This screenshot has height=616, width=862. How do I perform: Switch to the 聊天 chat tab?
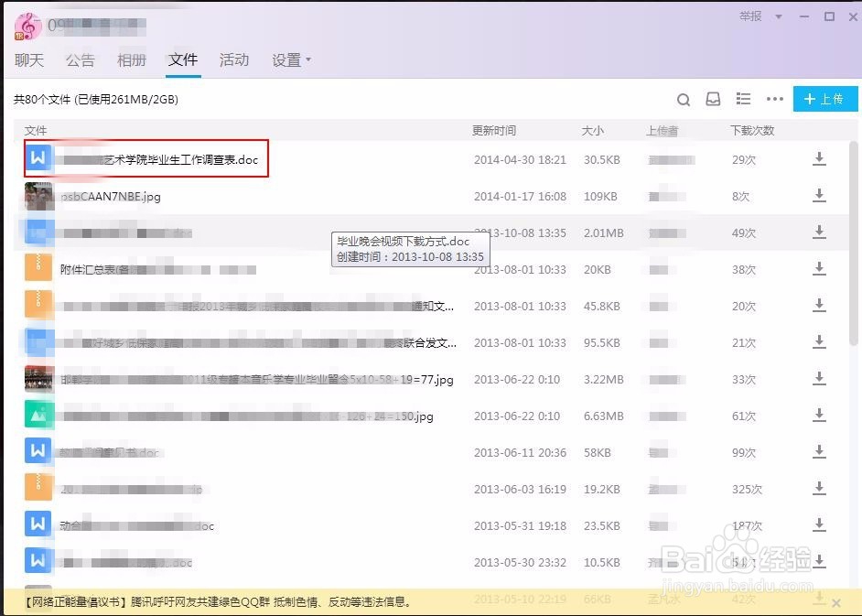pos(28,59)
